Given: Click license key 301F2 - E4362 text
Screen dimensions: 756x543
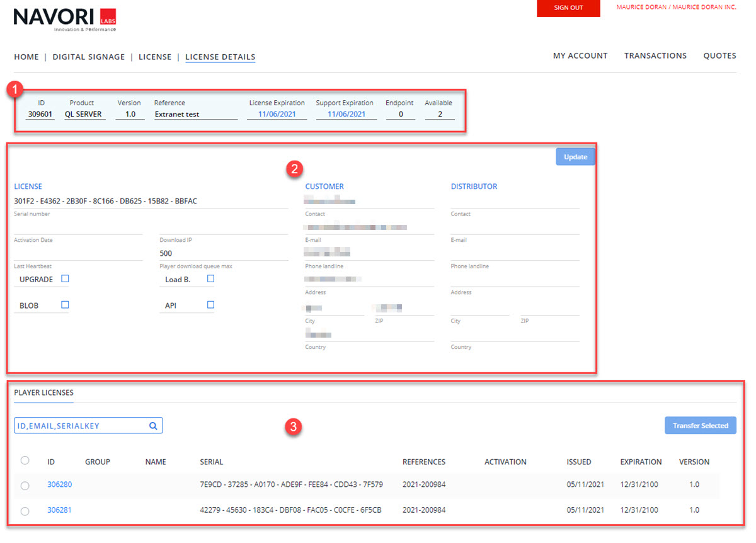Looking at the screenshot, I should (x=105, y=202).
